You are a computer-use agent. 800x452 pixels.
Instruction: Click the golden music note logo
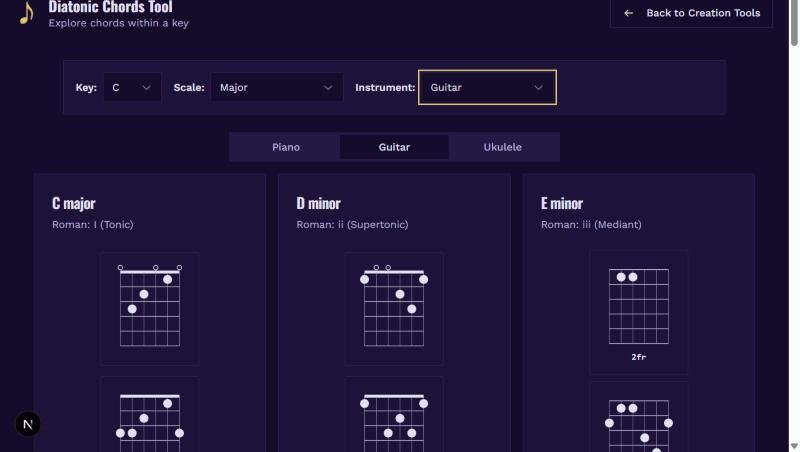point(26,13)
